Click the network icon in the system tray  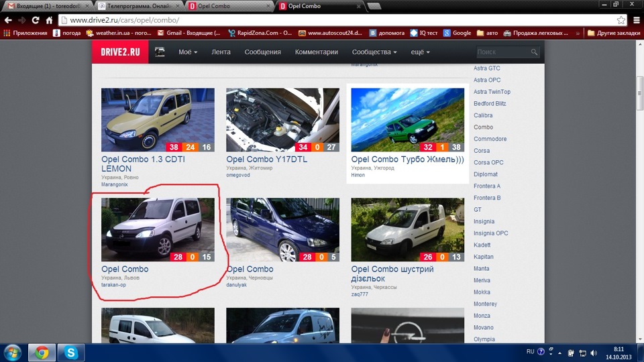pos(582,353)
